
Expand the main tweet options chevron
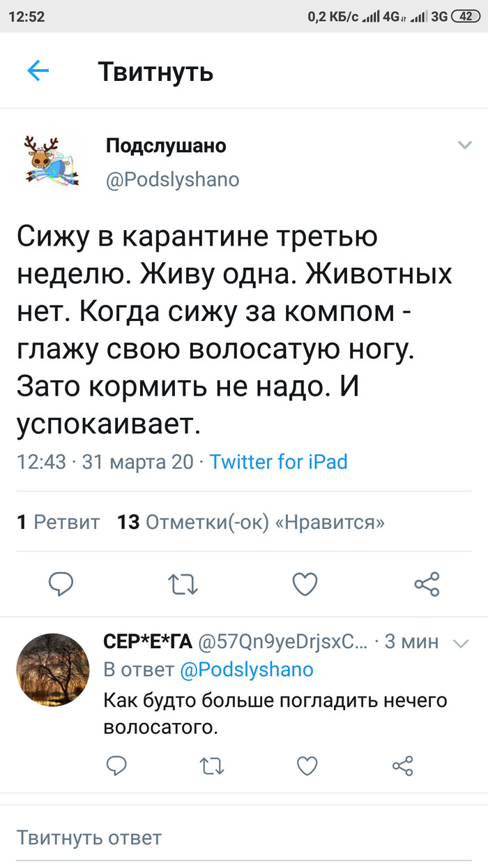(464, 145)
